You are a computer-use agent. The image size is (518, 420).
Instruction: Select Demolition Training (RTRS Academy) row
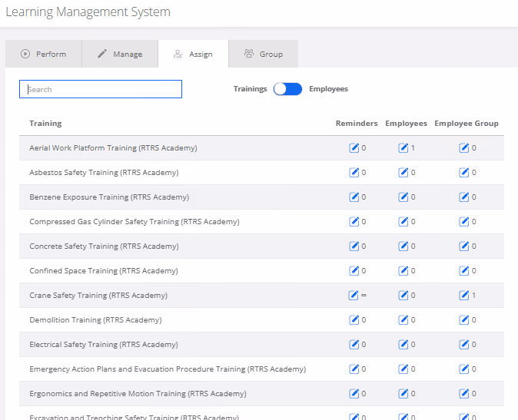click(x=261, y=319)
